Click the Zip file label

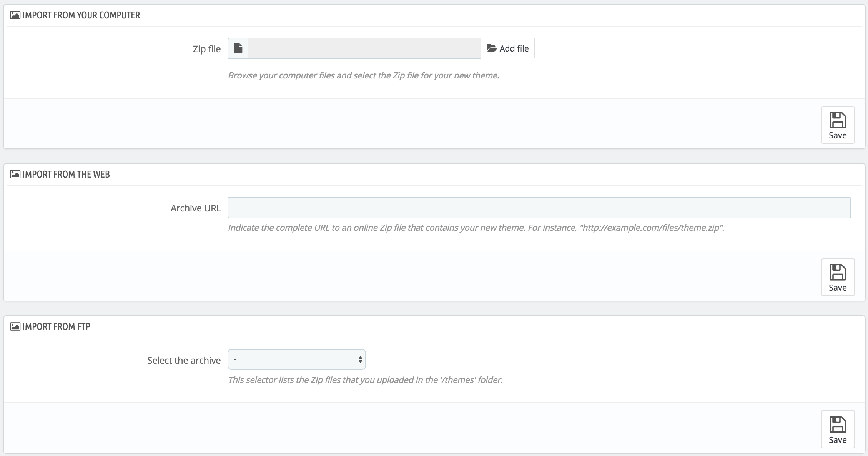[207, 49]
